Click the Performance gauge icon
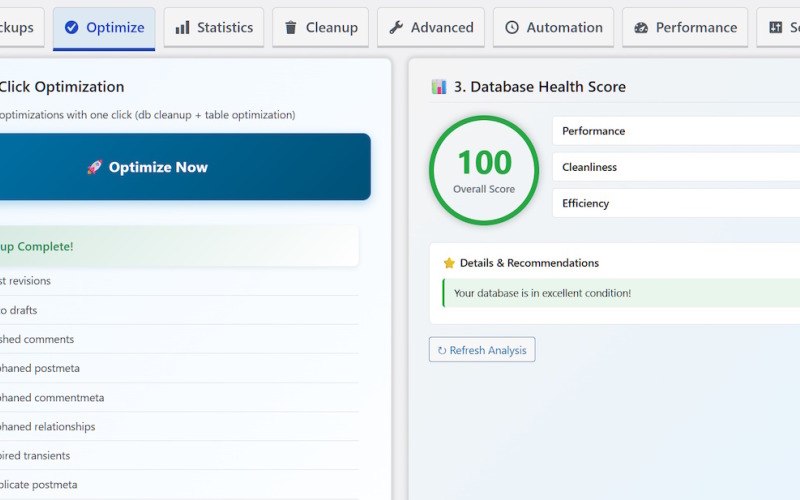 click(x=641, y=28)
